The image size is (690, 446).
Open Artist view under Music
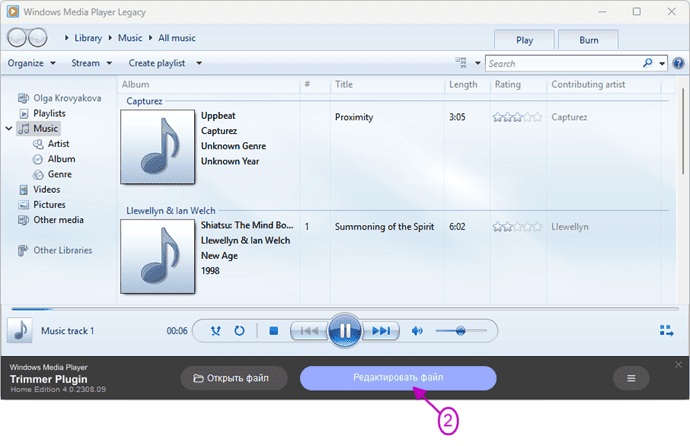(51, 144)
